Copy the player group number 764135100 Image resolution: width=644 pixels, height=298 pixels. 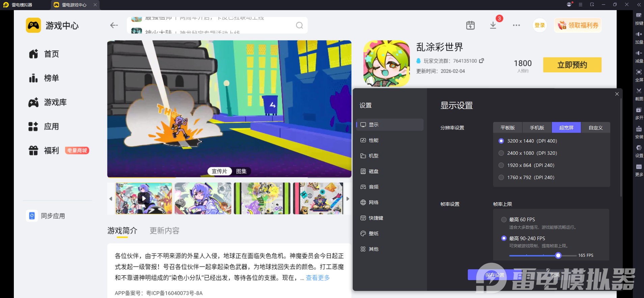[481, 61]
